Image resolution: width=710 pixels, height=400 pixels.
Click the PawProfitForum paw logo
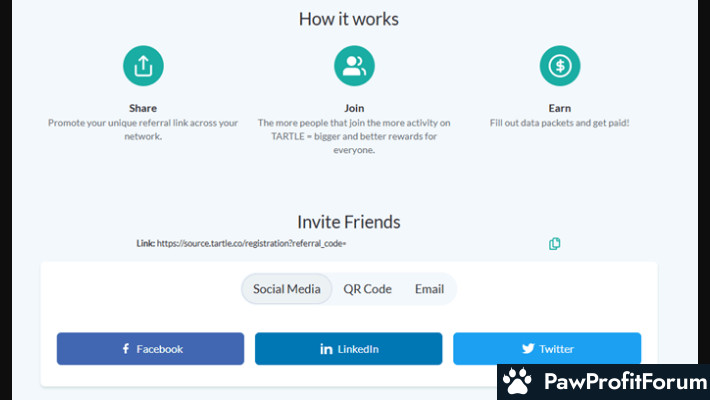click(x=517, y=382)
